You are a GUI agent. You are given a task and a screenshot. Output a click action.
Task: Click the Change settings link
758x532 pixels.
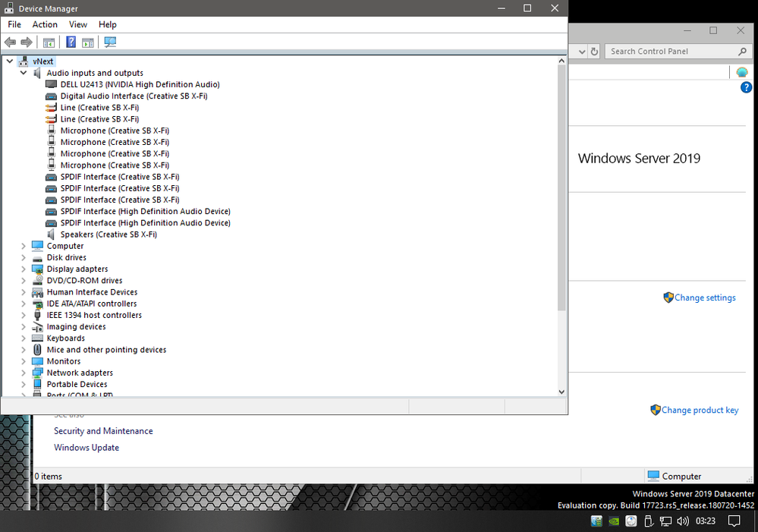[705, 298]
